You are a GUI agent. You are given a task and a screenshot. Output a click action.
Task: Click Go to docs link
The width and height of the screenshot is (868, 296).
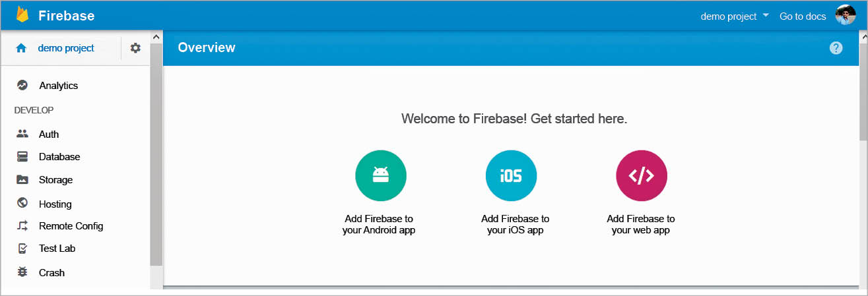(x=802, y=16)
